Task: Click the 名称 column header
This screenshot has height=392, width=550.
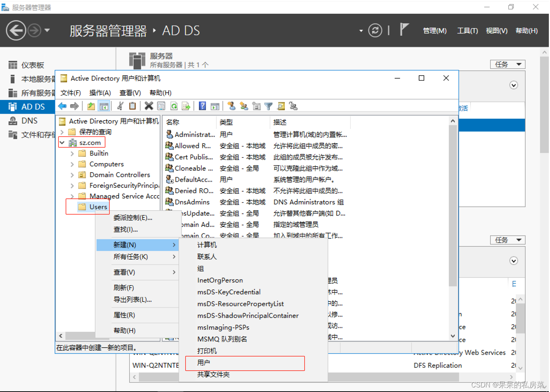Action: tap(190, 122)
